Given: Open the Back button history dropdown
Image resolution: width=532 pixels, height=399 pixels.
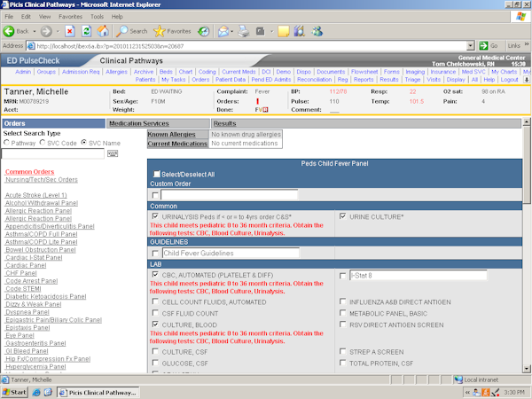Looking at the screenshot, I should pos(35,31).
